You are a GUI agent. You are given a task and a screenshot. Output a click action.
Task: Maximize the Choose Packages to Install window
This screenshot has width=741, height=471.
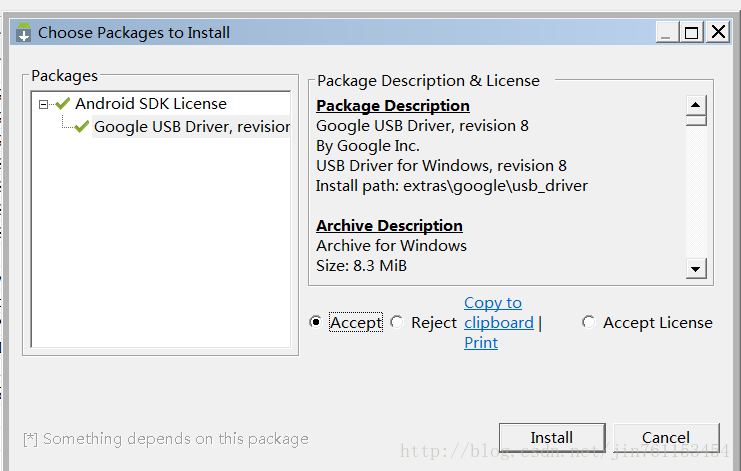[691, 33]
